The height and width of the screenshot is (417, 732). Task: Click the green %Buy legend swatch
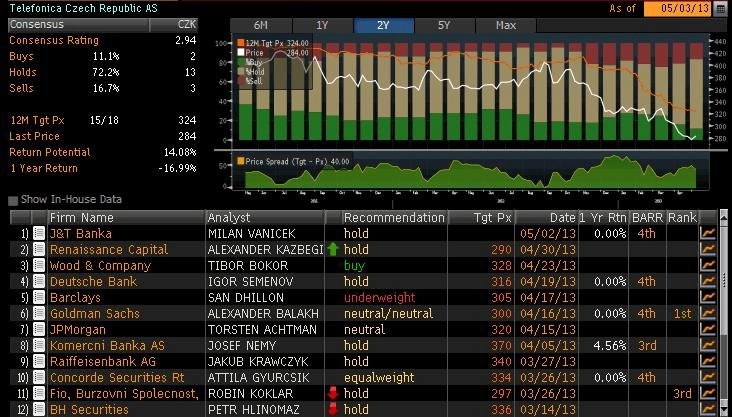pos(241,62)
